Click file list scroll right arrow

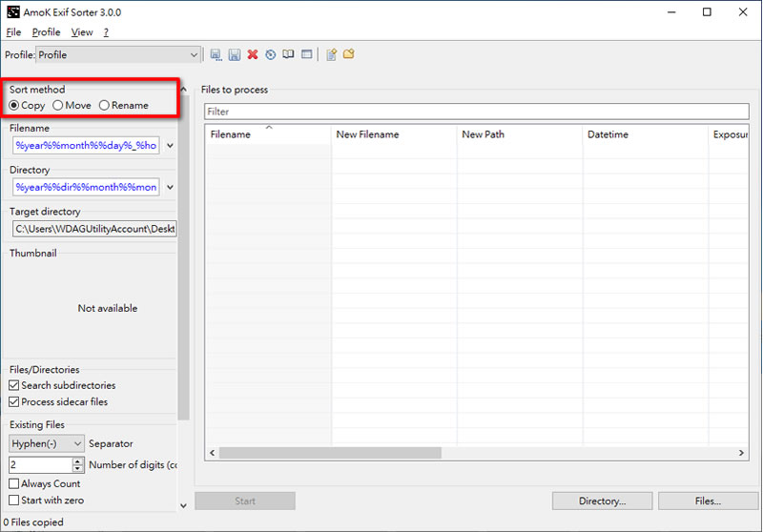[x=741, y=453]
